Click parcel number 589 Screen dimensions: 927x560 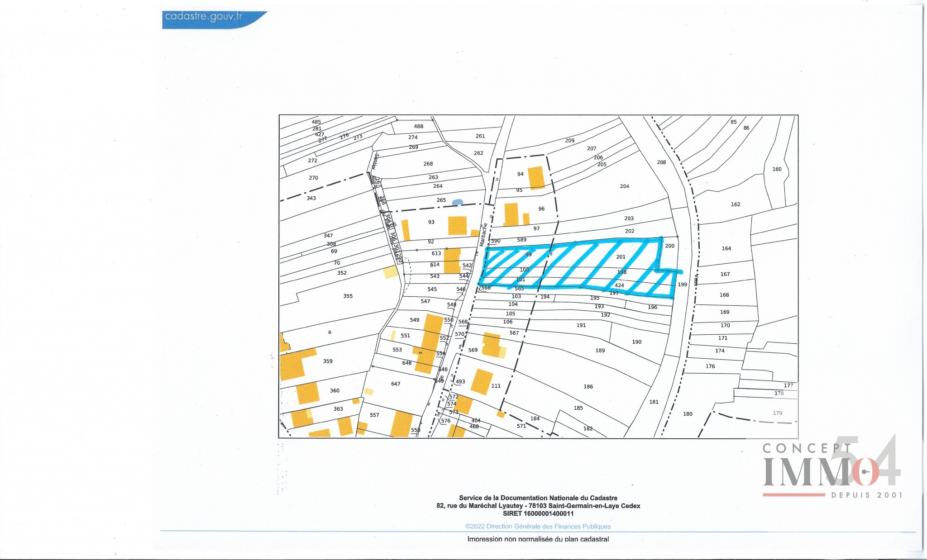click(x=522, y=240)
